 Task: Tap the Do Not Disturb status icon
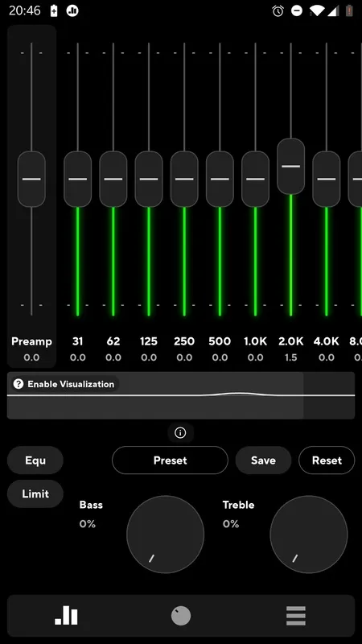[296, 10]
